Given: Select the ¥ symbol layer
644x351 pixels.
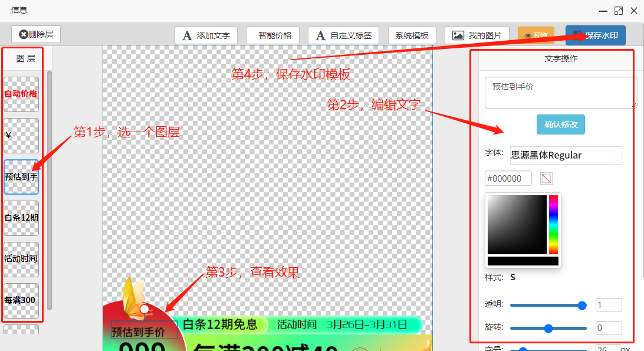Looking at the screenshot, I should point(21,135).
